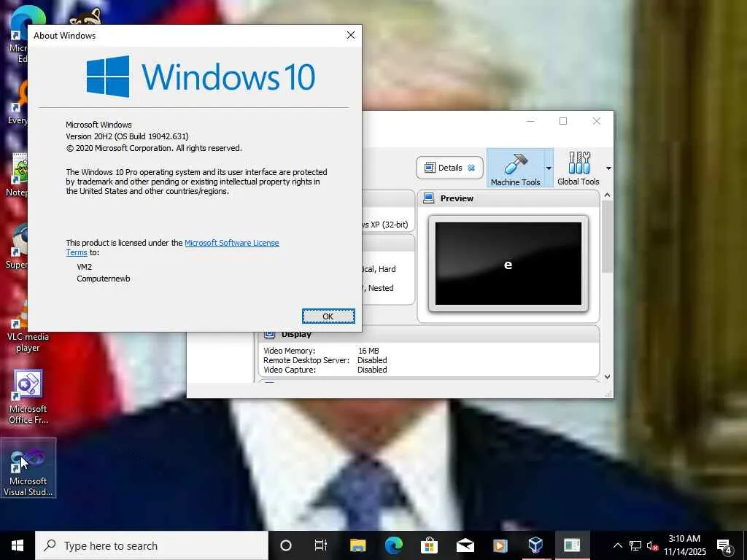Close the Details tool via its X

point(471,168)
